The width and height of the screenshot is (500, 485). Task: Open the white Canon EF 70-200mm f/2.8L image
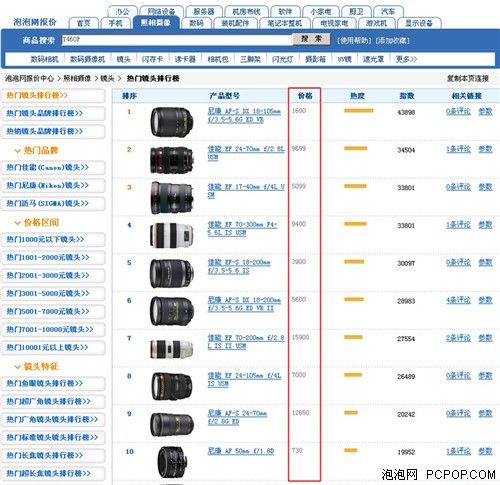click(x=172, y=349)
